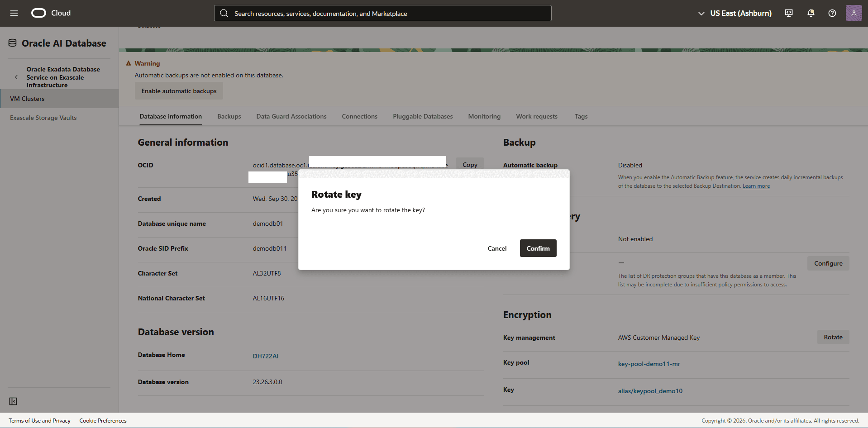Open the Learn more backup link
Image resolution: width=868 pixels, height=428 pixels.
pyautogui.click(x=756, y=186)
